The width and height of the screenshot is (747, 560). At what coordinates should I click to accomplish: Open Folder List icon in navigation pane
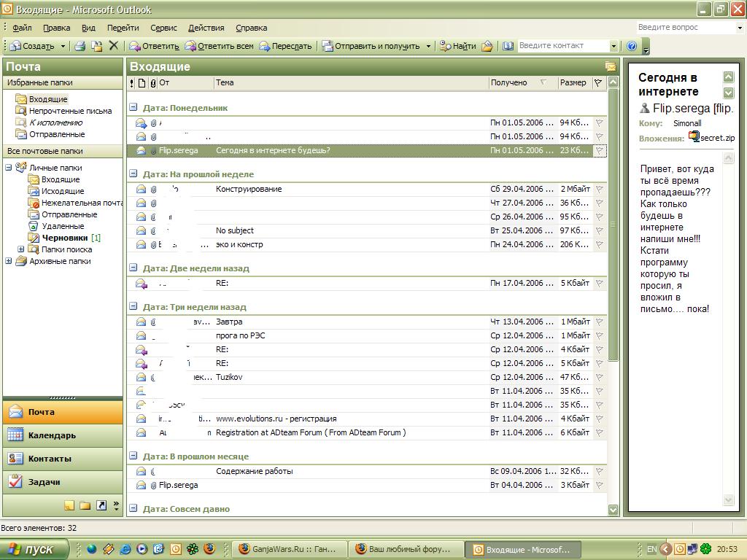(x=85, y=505)
